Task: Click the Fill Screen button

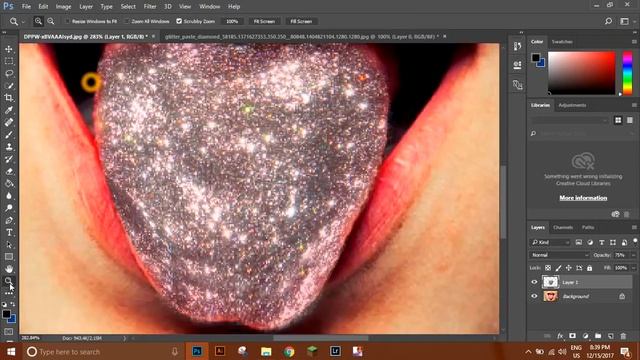Action: point(301,21)
